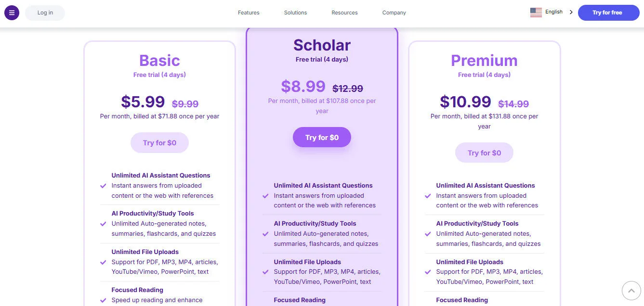Click checkmark beside Scholar's Unlimited File Uploads
The width and height of the screenshot is (644, 306).
pyautogui.click(x=265, y=272)
